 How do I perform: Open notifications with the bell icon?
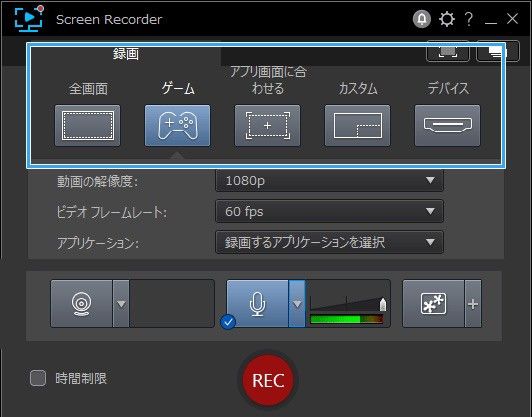pyautogui.click(x=422, y=19)
